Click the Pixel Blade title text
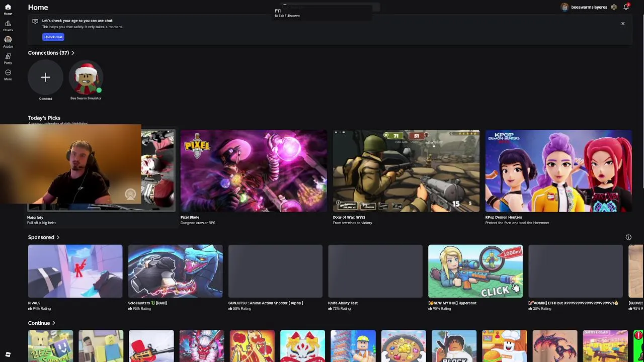 point(190,218)
